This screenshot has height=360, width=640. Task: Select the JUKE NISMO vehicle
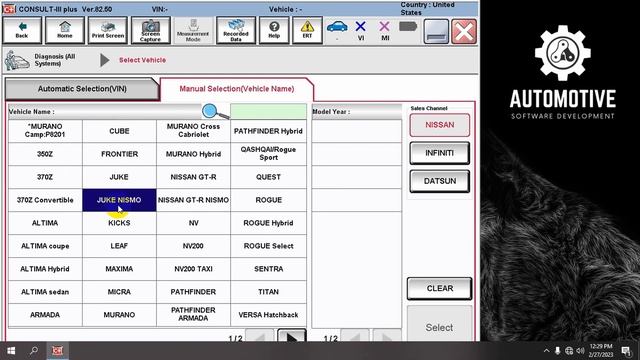[x=119, y=200]
